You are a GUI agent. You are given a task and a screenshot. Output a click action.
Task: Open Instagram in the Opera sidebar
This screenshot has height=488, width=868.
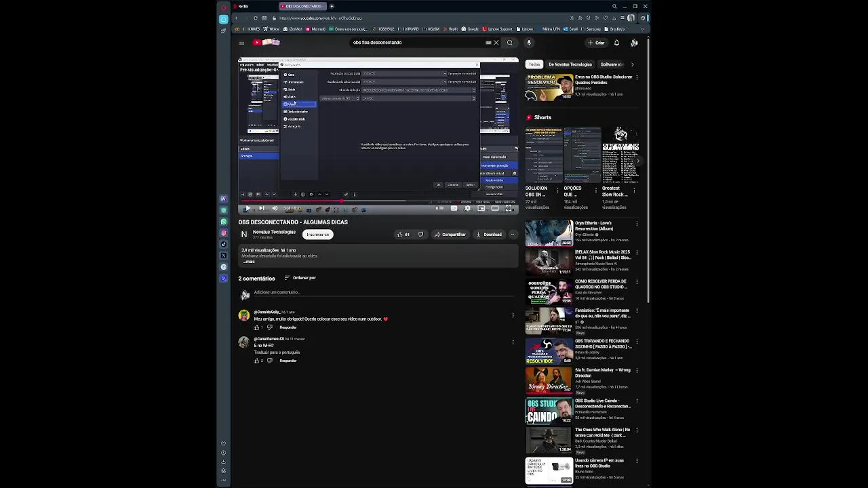[224, 233]
